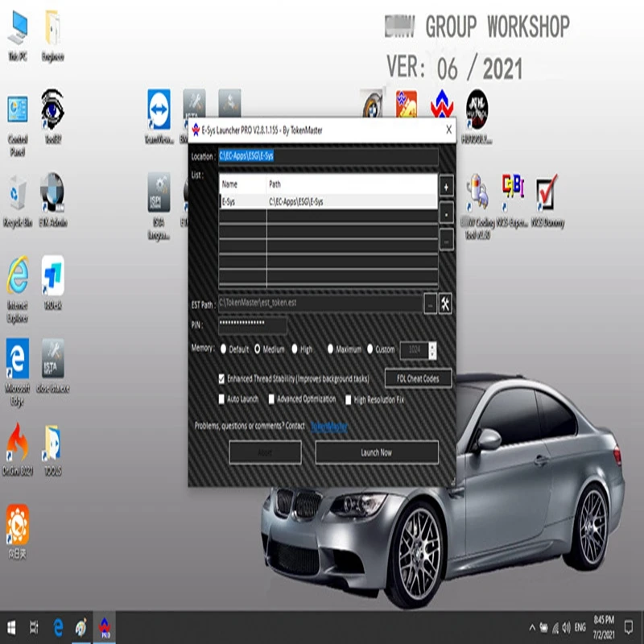Enable the High Resolution Fix checkbox

click(x=349, y=399)
